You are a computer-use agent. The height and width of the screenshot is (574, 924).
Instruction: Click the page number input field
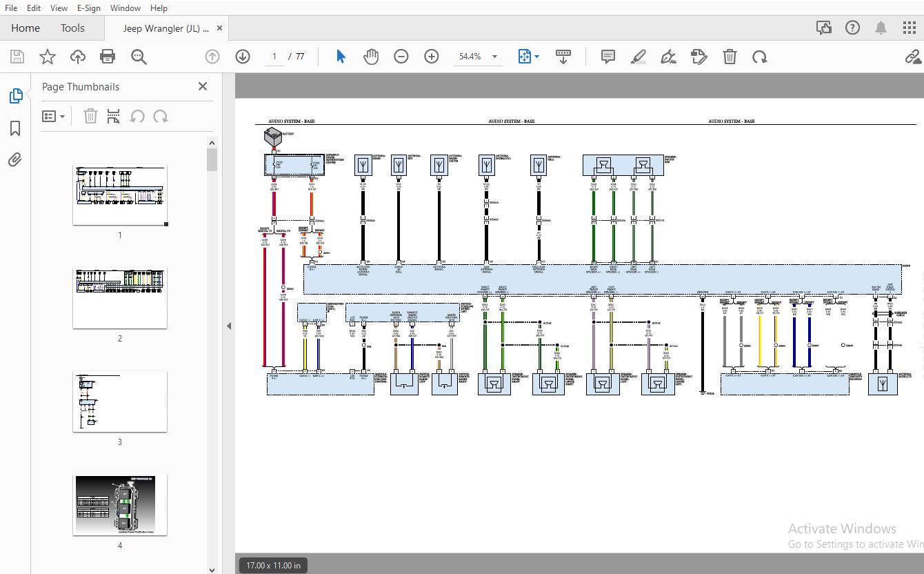coord(274,57)
